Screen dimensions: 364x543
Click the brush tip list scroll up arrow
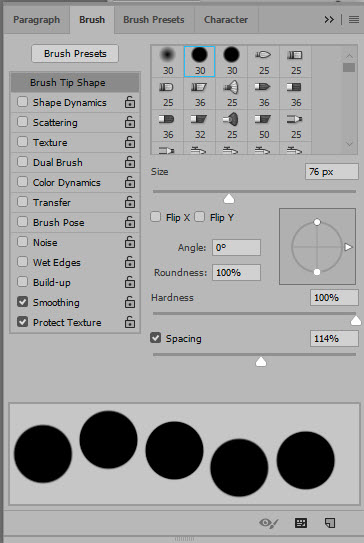click(349, 55)
